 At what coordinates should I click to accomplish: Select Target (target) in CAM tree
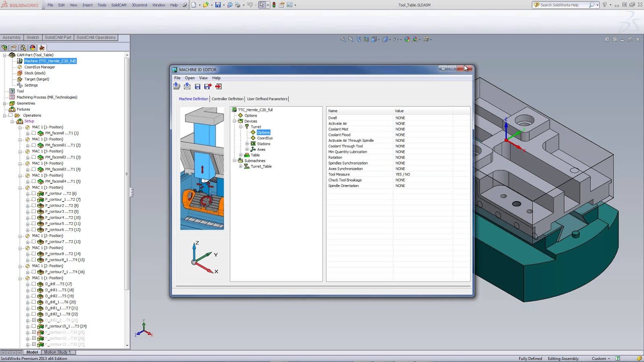(x=37, y=79)
